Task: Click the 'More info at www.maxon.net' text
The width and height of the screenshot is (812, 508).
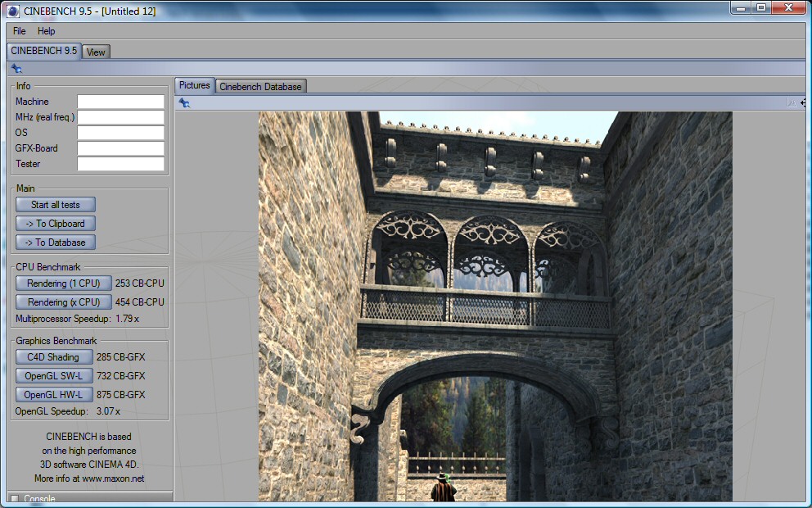Action: click(89, 479)
